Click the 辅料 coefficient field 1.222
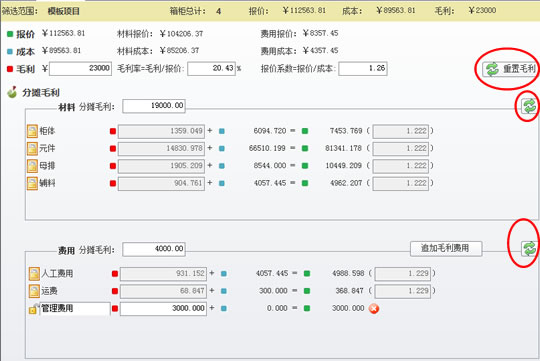The width and height of the screenshot is (540, 361). (x=401, y=183)
